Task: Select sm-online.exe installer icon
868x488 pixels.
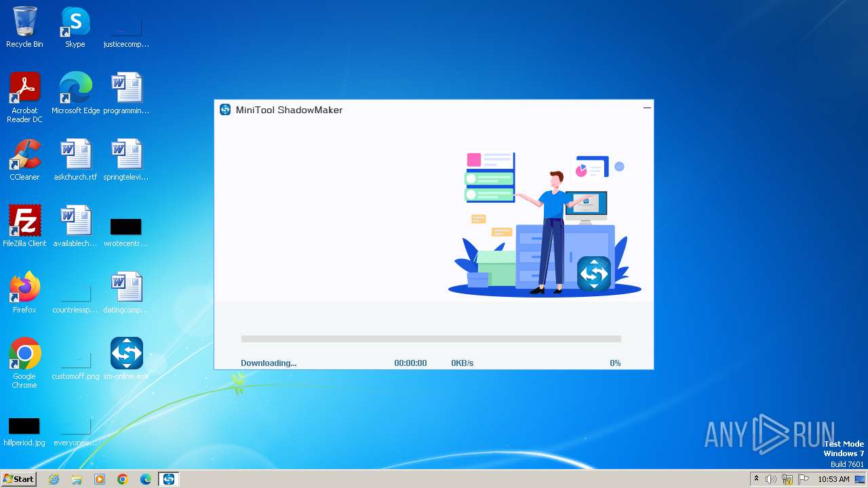Action: (126, 359)
